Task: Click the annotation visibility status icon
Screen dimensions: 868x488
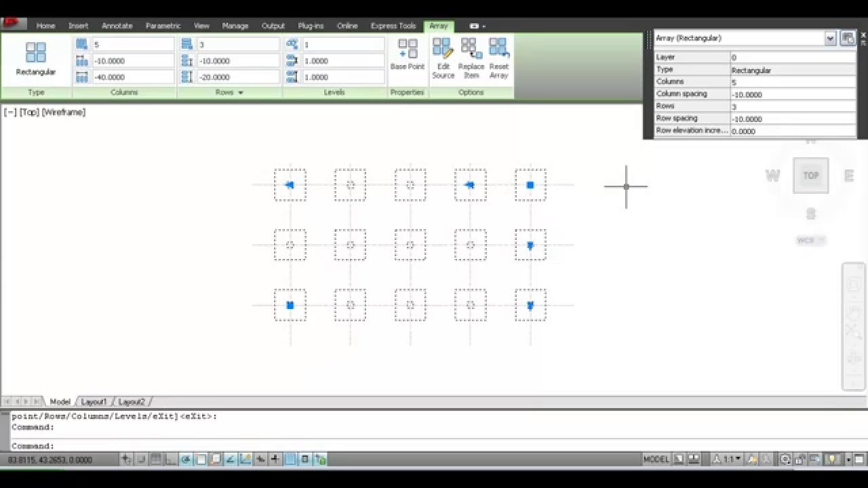Action: tap(752, 459)
